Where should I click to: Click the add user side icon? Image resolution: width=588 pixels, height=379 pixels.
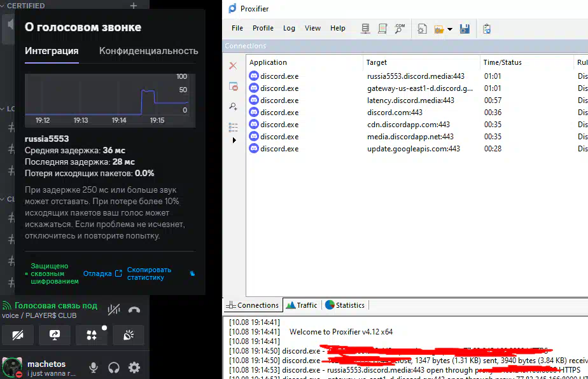click(x=233, y=106)
